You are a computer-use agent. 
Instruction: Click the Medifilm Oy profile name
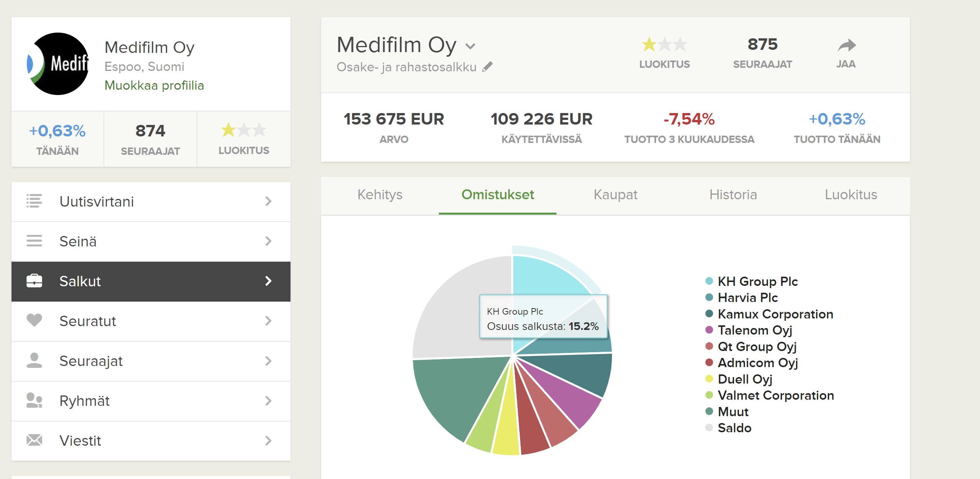149,48
